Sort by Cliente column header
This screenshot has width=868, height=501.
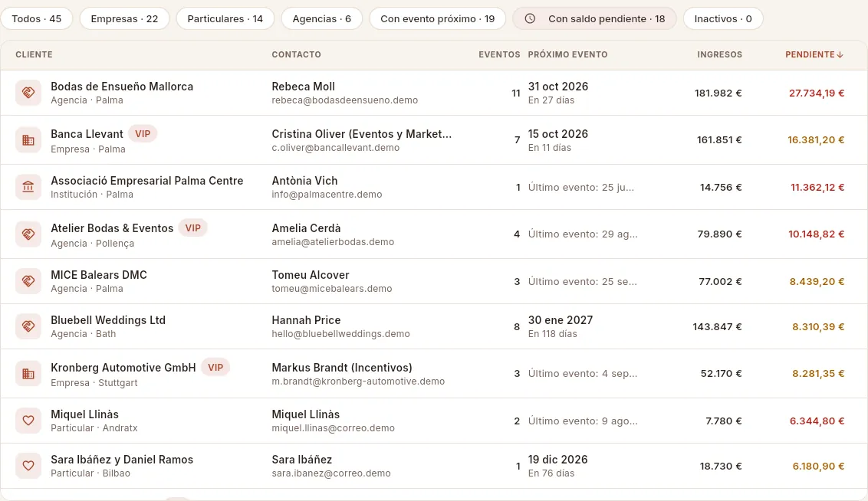point(34,54)
